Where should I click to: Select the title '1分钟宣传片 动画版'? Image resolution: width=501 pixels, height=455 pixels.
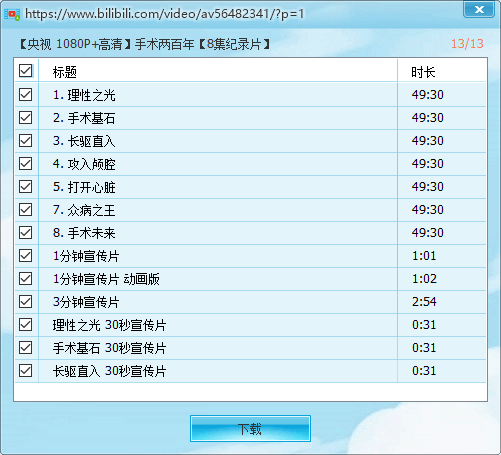pos(106,279)
